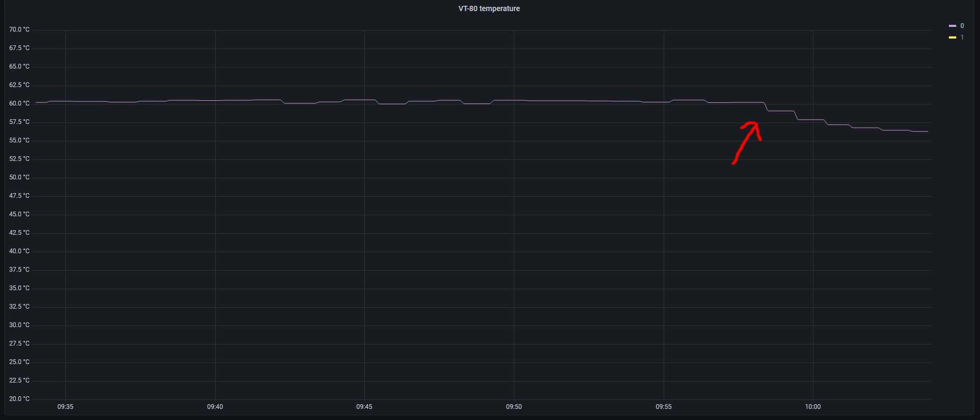Click the 65.0 °C axis label

[x=20, y=66]
